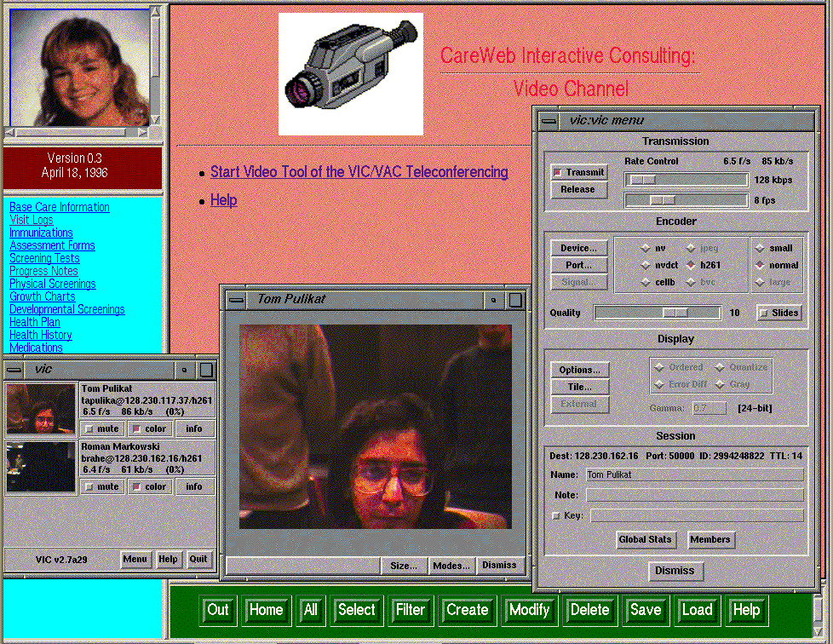833x644 pixels.
Task: Click the Save toolbar button
Action: click(x=646, y=609)
